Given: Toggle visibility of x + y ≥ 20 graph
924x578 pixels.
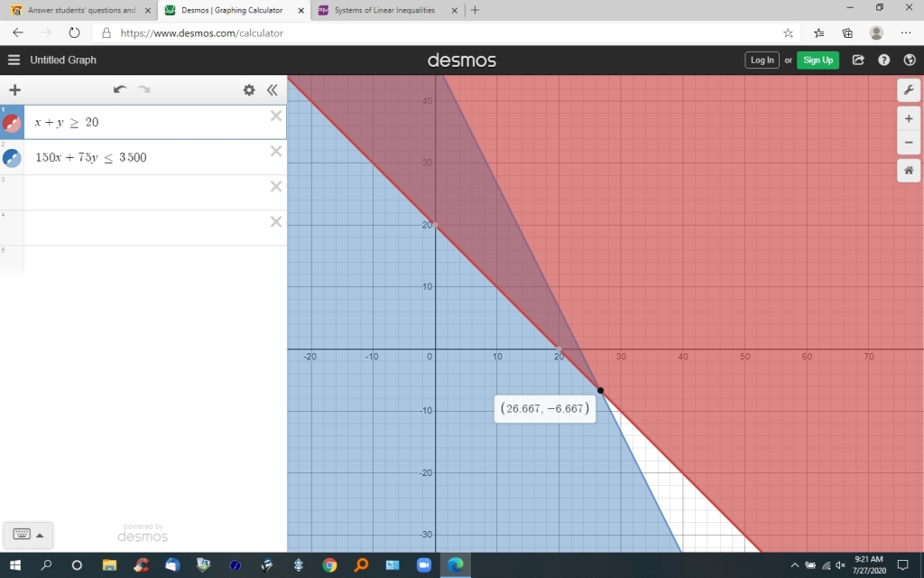Looking at the screenshot, I should point(12,123).
